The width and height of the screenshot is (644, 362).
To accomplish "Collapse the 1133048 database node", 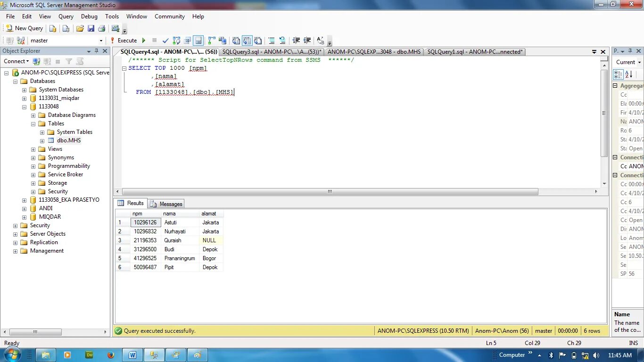I will tap(24, 107).
